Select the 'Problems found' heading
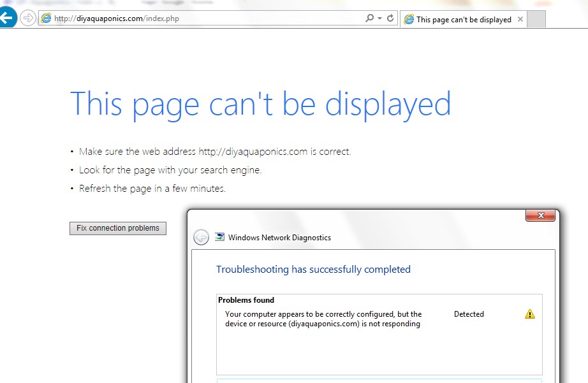 pyautogui.click(x=246, y=300)
